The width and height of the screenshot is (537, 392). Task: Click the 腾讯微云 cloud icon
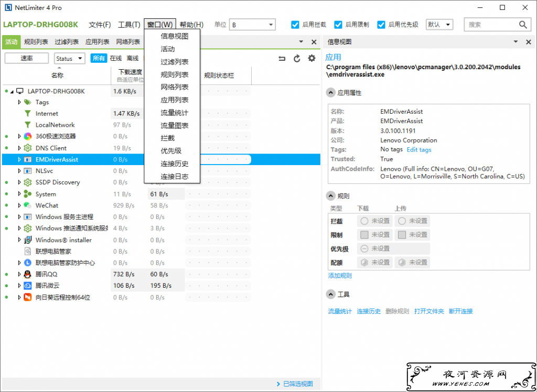click(x=28, y=286)
